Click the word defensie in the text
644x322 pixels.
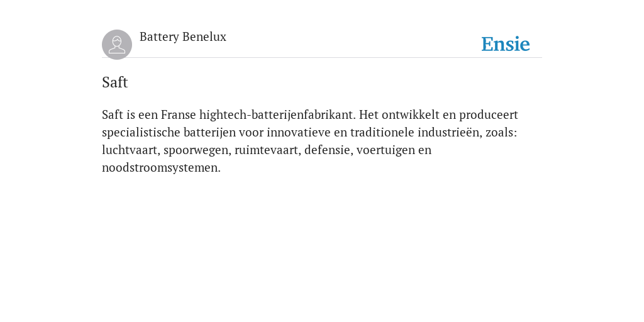coord(328,150)
